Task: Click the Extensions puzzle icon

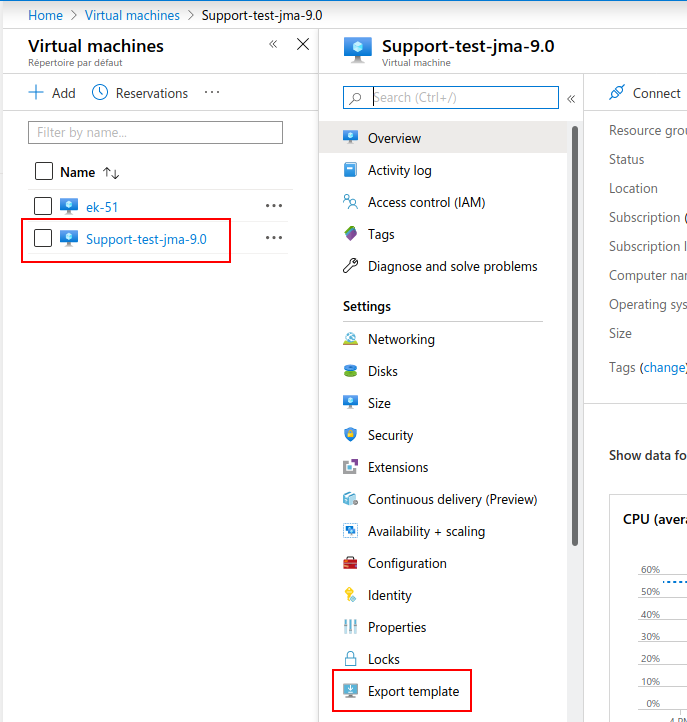Action: point(350,467)
